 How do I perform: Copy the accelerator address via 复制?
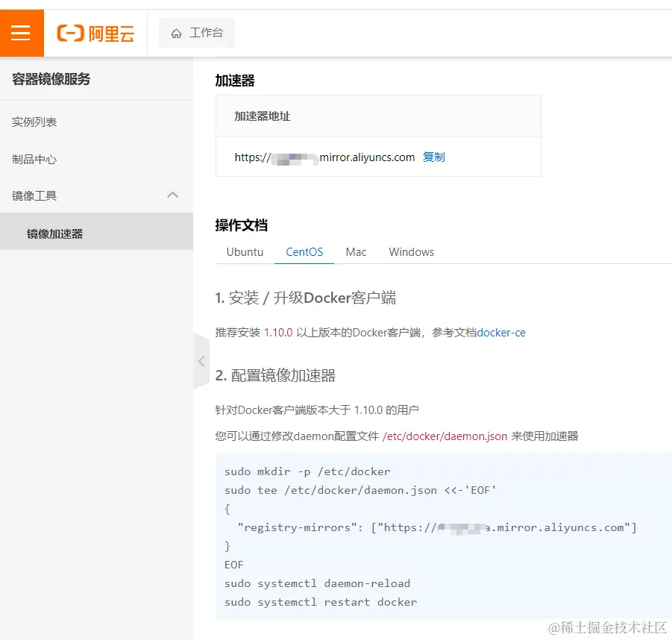(434, 157)
